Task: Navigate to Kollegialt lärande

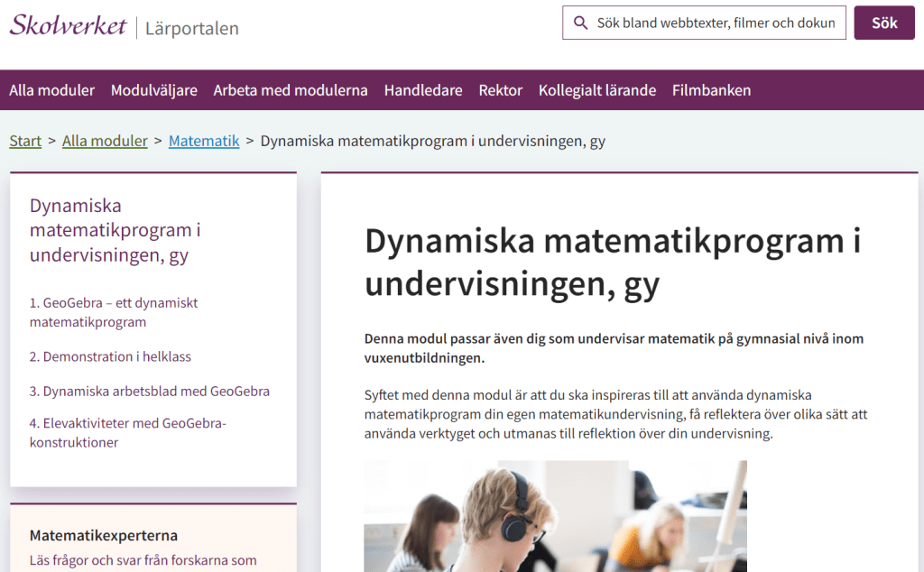Action: (x=596, y=90)
